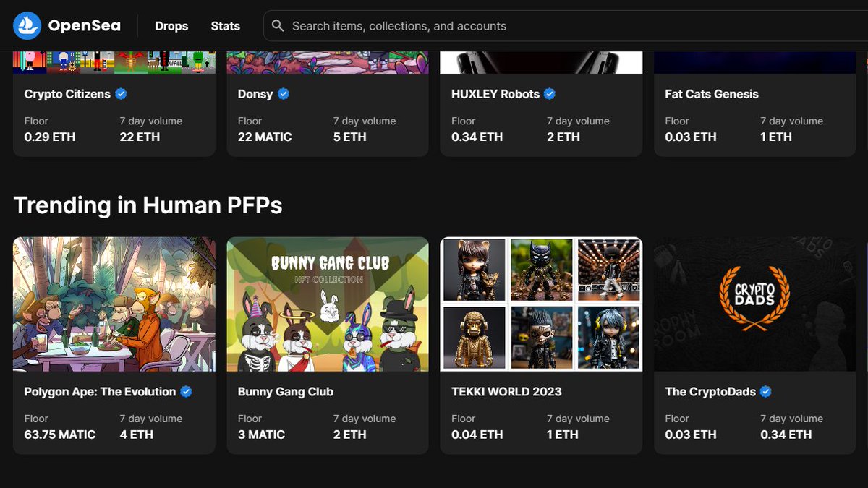
Task: Click the 0.34 ETH volume of The CryptoDads
Action: point(786,435)
